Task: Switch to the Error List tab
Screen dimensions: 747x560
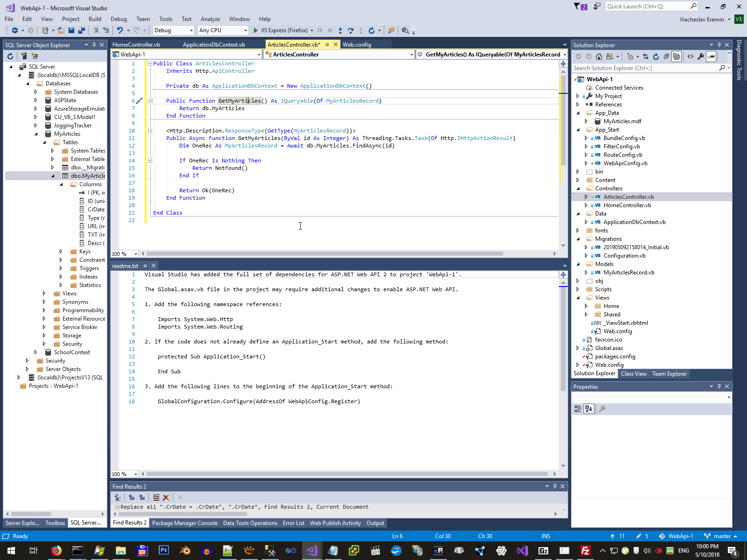Action: tap(294, 523)
